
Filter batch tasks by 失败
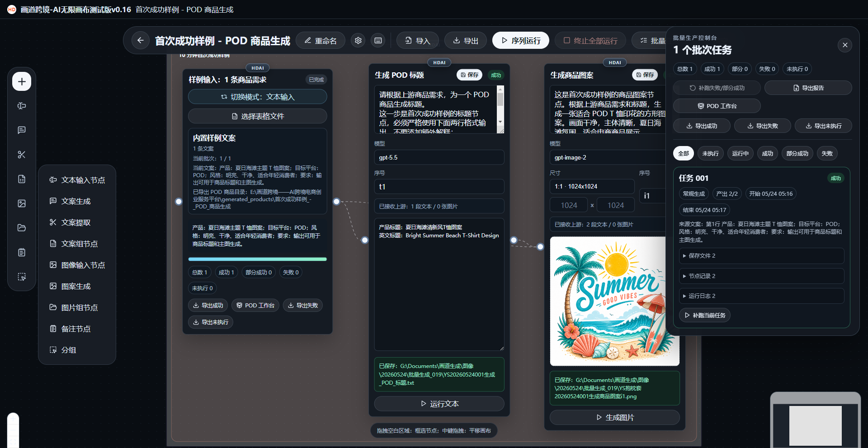(827, 154)
